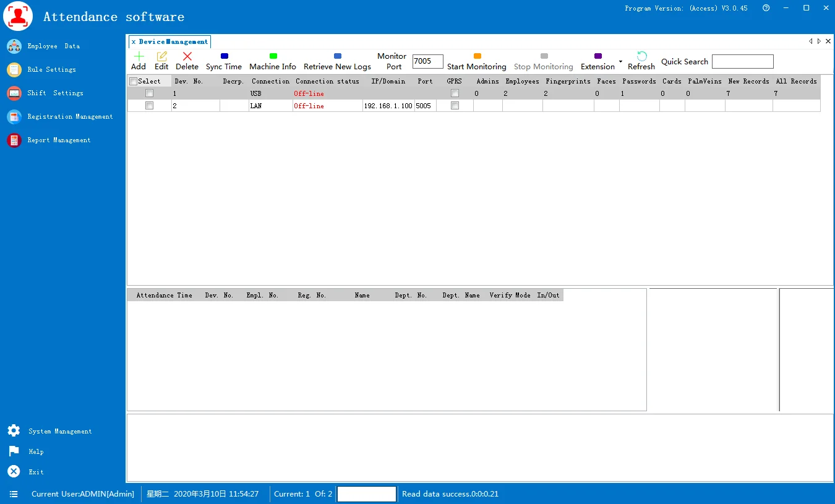Toggle the Select all checkbox in header
This screenshot has width=835, height=504.
coord(133,82)
